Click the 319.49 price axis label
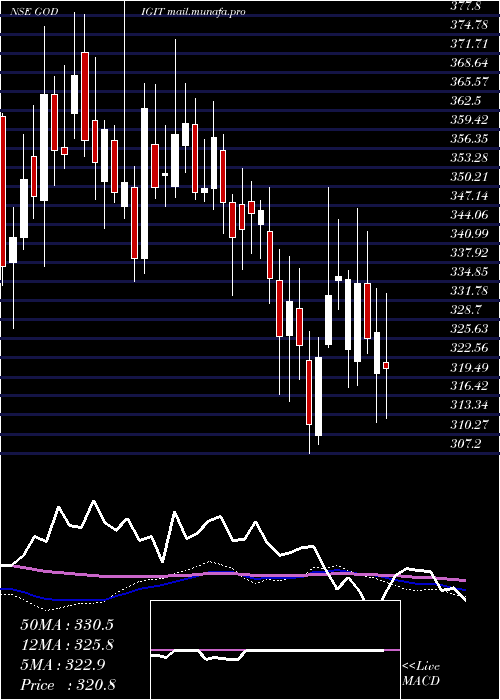This screenshot has width=500, height=700. (x=469, y=366)
